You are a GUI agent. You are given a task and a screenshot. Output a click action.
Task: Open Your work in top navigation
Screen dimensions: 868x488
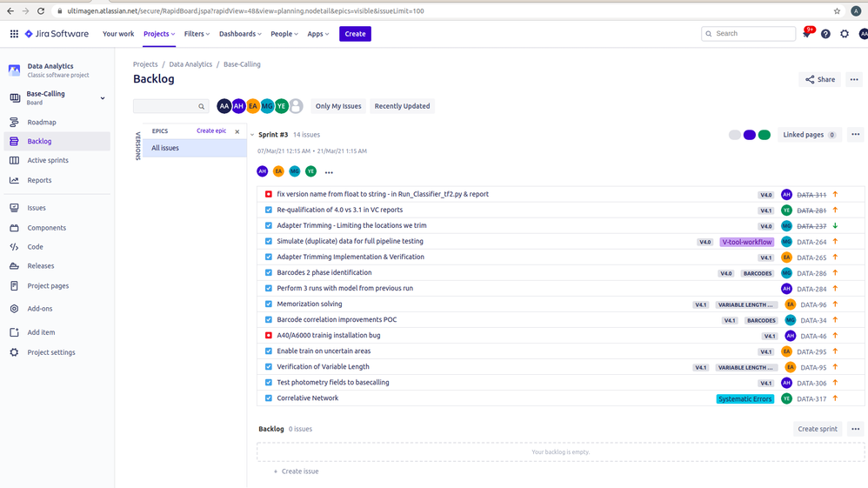118,34
